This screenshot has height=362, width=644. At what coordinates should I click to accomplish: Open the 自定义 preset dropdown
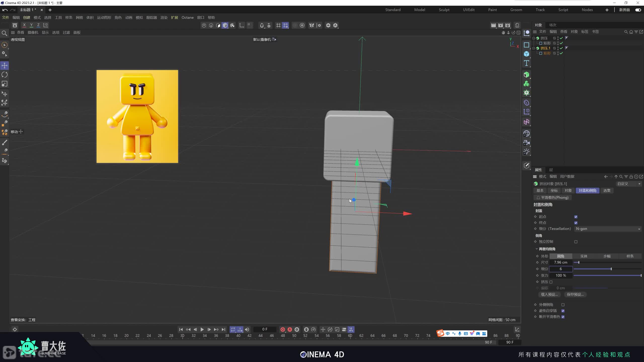tap(629, 184)
